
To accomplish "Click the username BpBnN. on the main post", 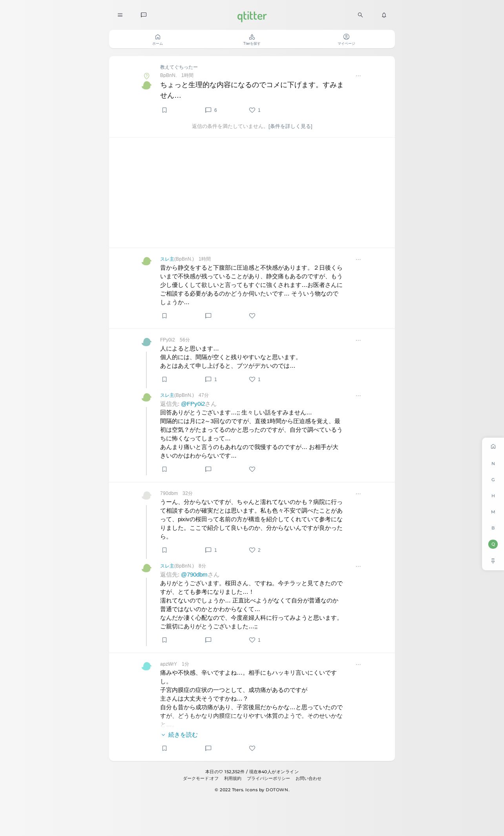I will click(x=168, y=75).
